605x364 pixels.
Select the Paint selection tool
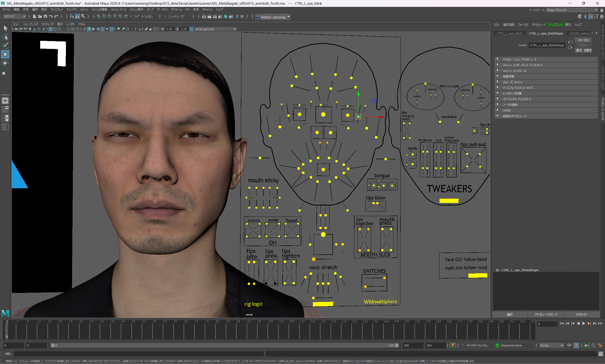tap(5, 46)
